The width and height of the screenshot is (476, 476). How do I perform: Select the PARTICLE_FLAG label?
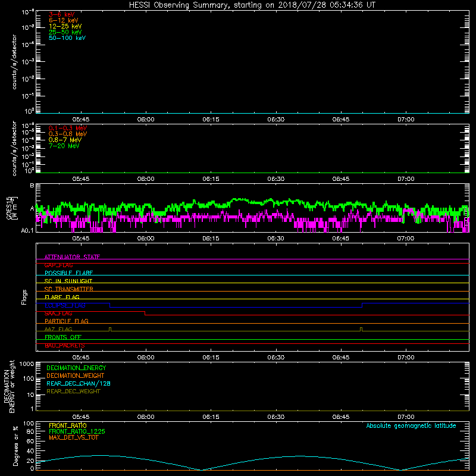(x=67, y=321)
